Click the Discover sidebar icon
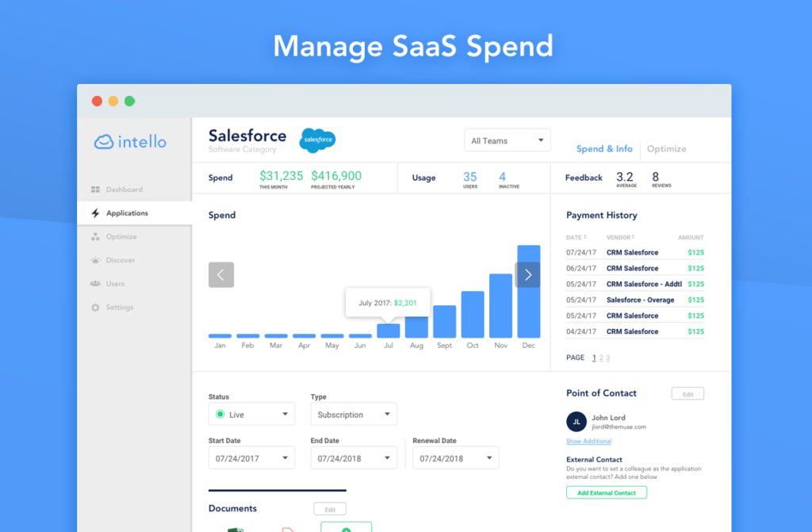Viewport: 812px width, 532px height. pyautogui.click(x=95, y=260)
